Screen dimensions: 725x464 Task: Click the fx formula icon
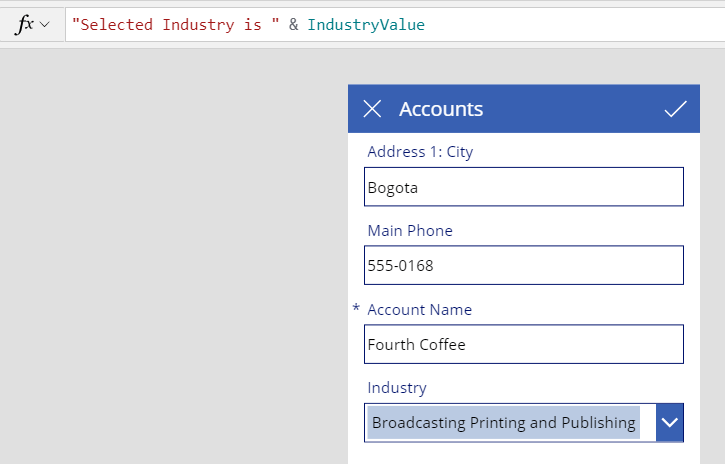point(25,24)
